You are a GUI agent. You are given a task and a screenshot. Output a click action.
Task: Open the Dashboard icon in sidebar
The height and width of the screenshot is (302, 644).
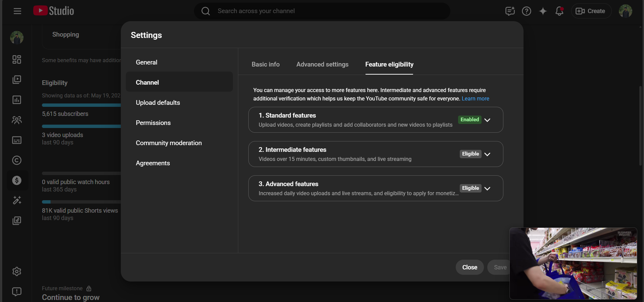tap(17, 59)
